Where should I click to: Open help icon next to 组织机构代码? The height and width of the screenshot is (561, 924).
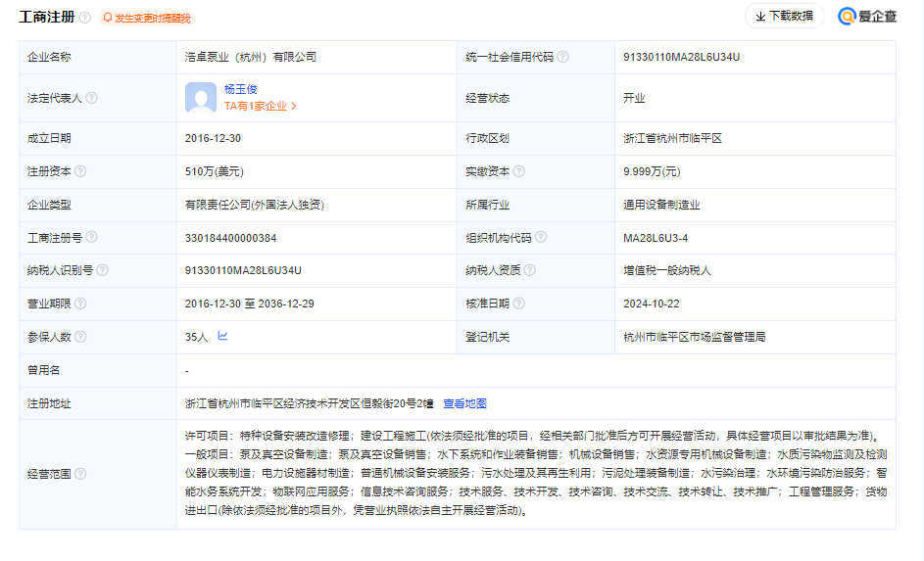point(540,237)
